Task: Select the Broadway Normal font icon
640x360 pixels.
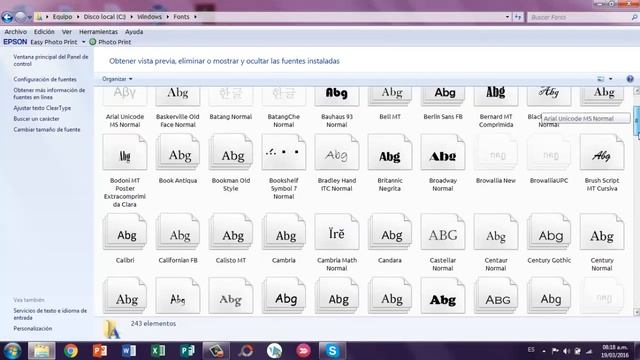Action: coord(443,152)
